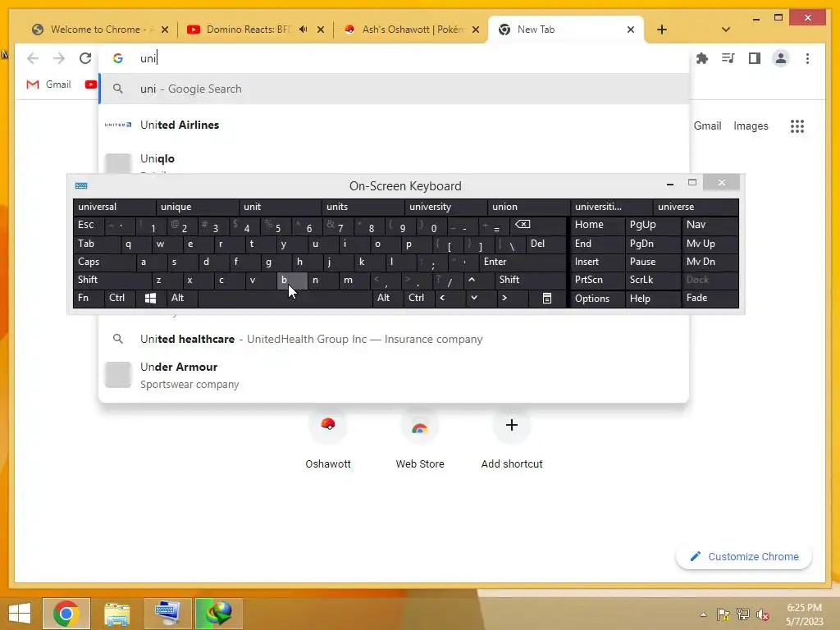This screenshot has height=630, width=840.
Task: Click the forward navigation arrow
Action: (x=59, y=58)
